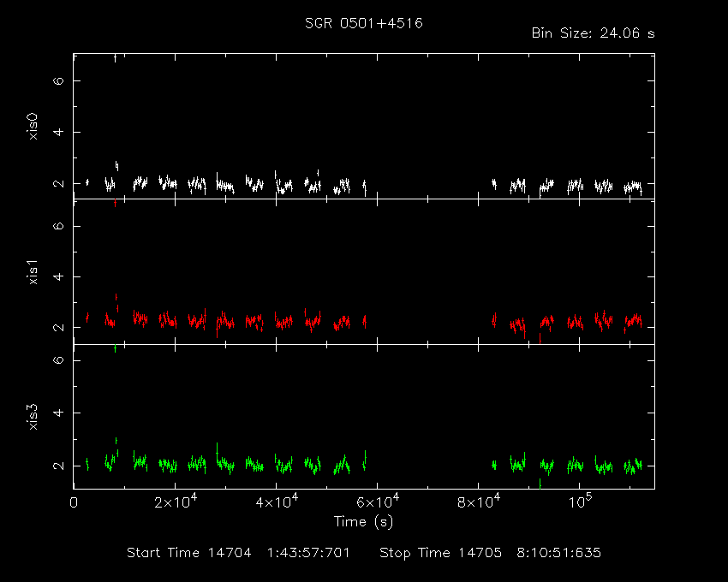Click the white xis0 burst data point near 2.7
This screenshot has width=728, height=582.
click(x=116, y=165)
